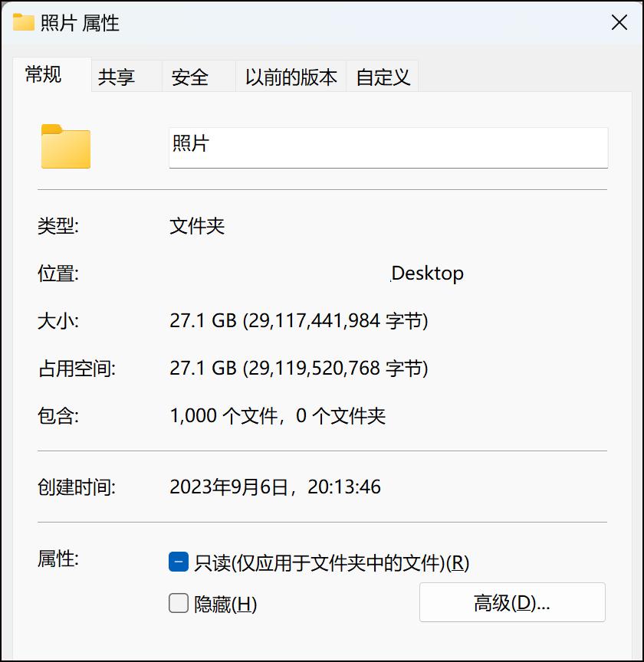Click the Desktop location value
The image size is (644, 662).
tap(427, 273)
